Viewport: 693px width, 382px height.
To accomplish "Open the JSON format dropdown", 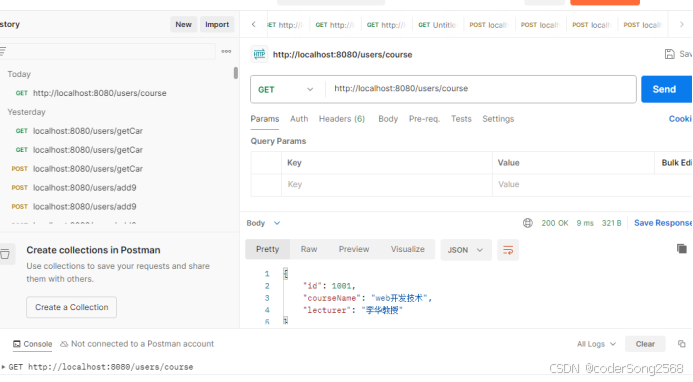I will pos(465,250).
